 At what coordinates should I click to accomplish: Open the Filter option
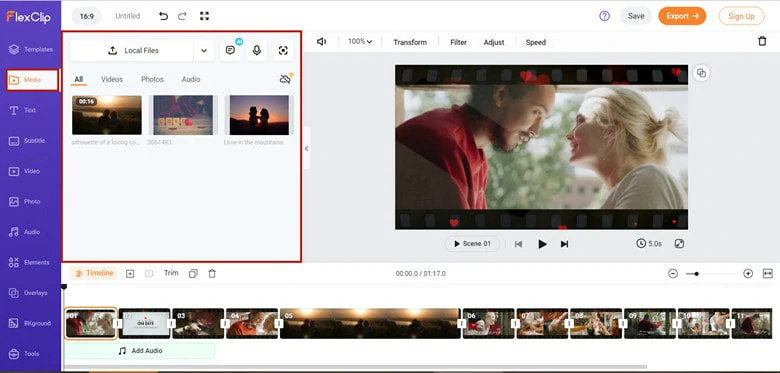458,42
